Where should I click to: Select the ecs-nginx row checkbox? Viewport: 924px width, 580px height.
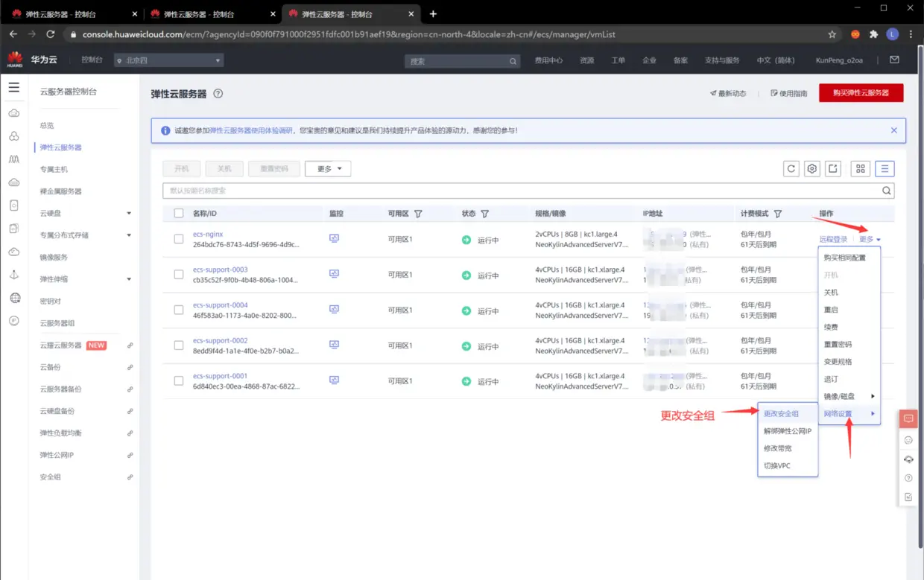tap(179, 239)
